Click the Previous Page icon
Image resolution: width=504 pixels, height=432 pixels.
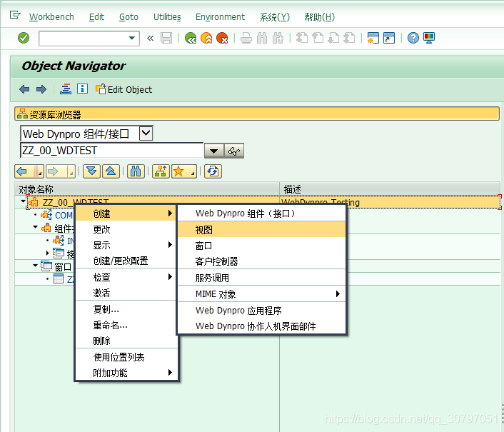pyautogui.click(x=318, y=38)
